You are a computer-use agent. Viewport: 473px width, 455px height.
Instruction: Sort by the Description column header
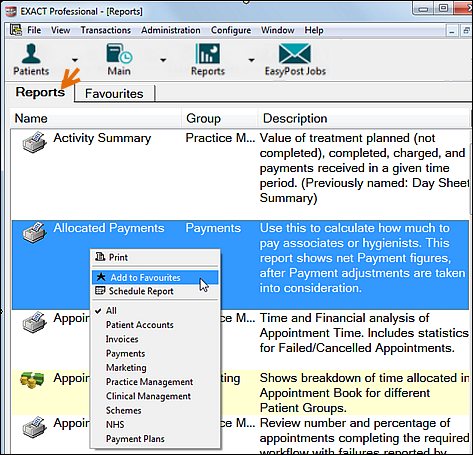point(364,118)
